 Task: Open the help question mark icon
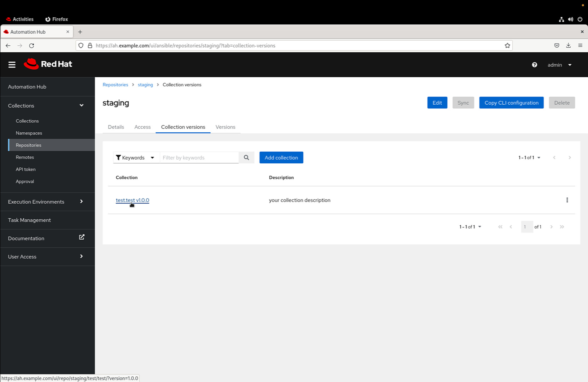pos(534,65)
